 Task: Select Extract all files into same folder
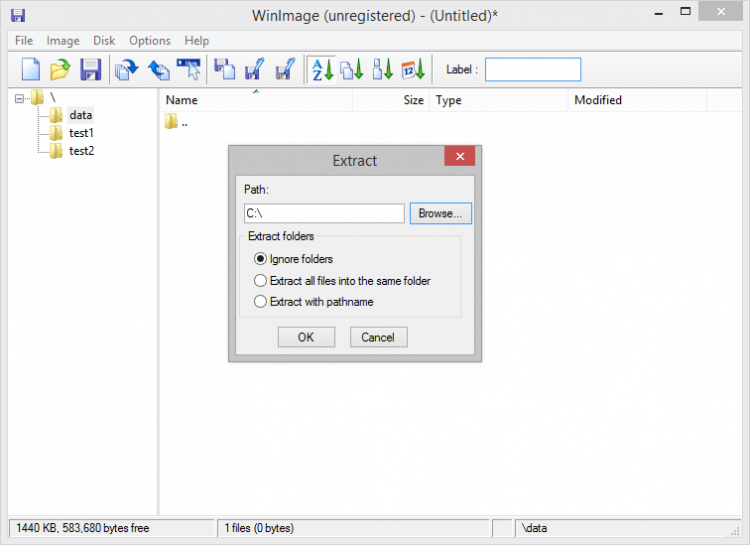(x=260, y=280)
